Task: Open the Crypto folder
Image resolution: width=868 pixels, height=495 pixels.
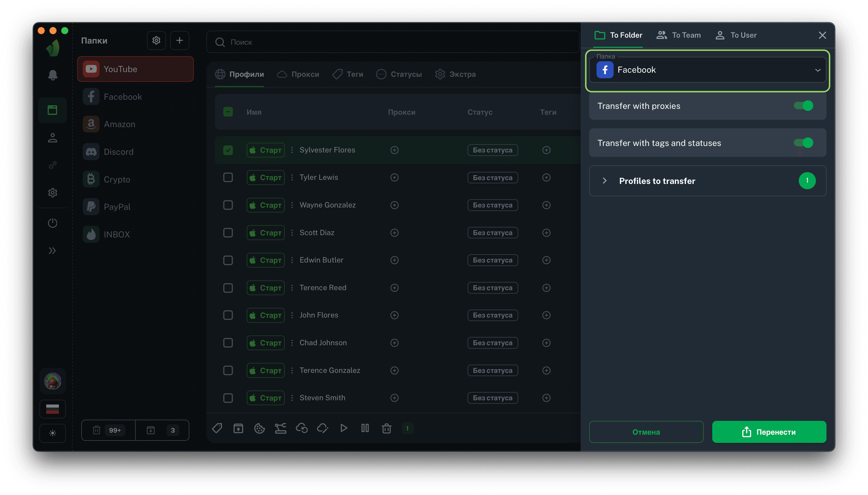Action: pos(117,179)
